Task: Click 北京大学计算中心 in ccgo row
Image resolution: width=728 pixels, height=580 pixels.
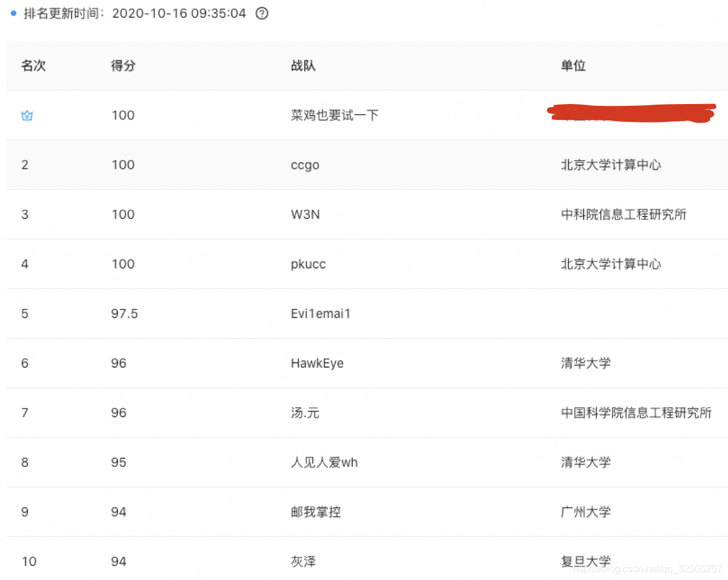Action: (x=611, y=165)
